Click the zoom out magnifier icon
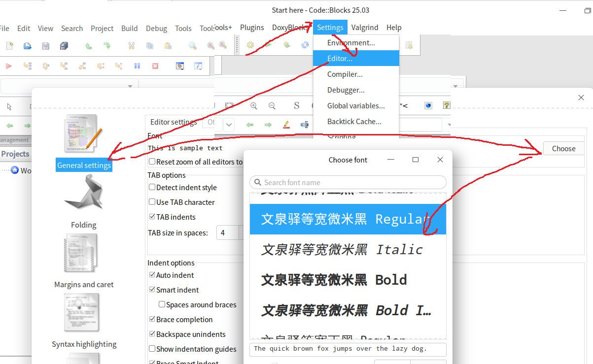The height and width of the screenshot is (364, 593). (272, 105)
